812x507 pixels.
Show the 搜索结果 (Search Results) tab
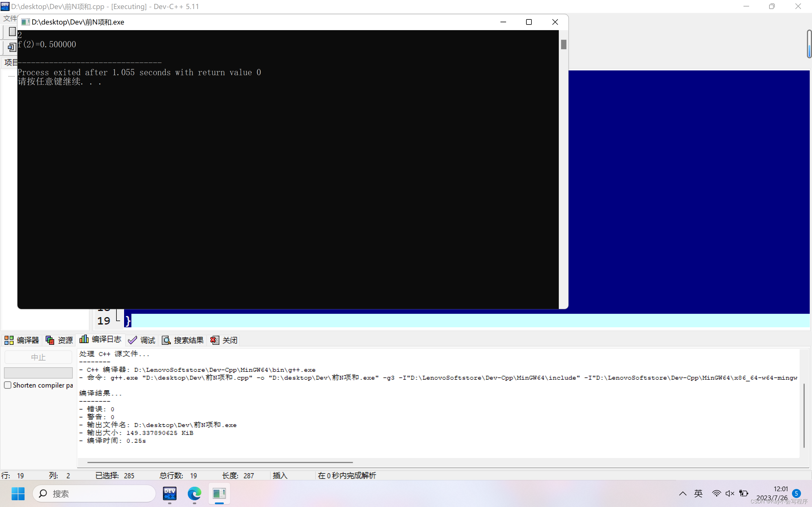tap(183, 340)
